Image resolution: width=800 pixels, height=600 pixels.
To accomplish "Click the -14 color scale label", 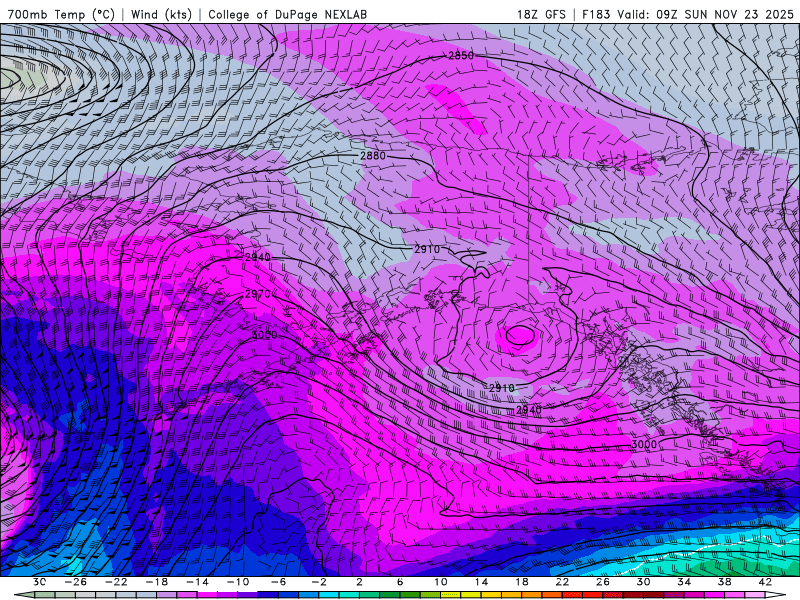I will click(197, 582).
